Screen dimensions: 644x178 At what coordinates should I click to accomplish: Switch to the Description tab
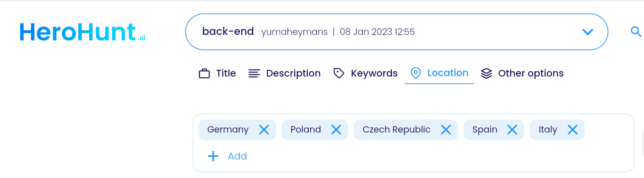(285, 73)
